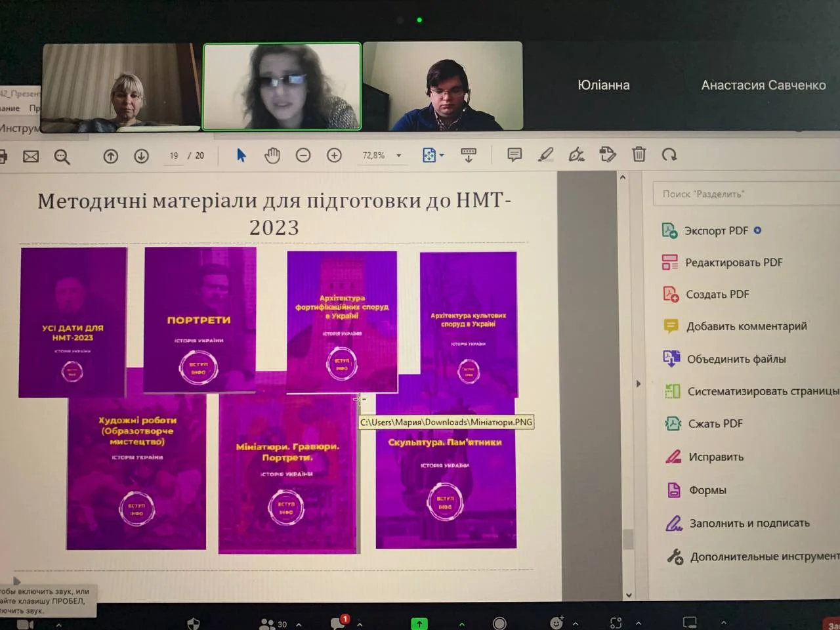840x630 pixels.
Task: Click the scrollbar up arrow
Action: [623, 178]
